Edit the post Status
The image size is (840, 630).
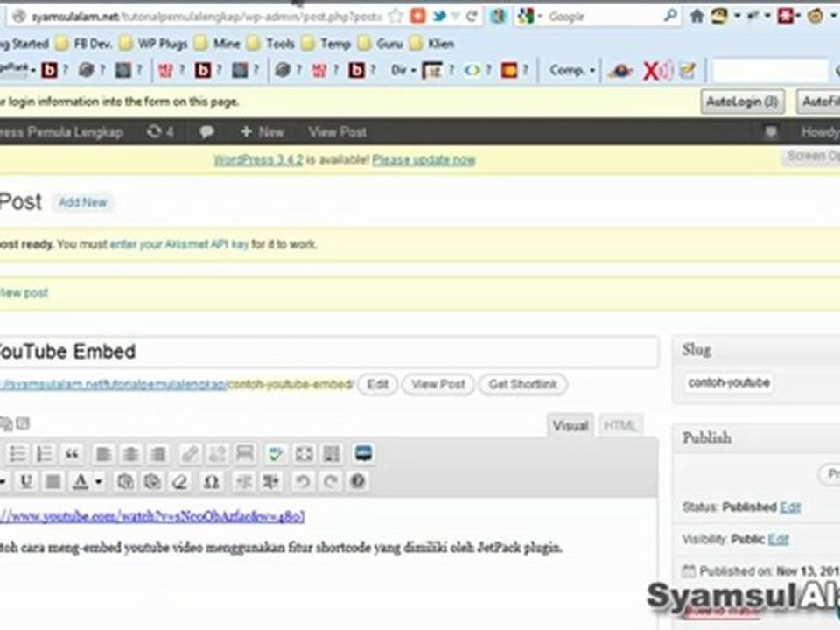790,507
